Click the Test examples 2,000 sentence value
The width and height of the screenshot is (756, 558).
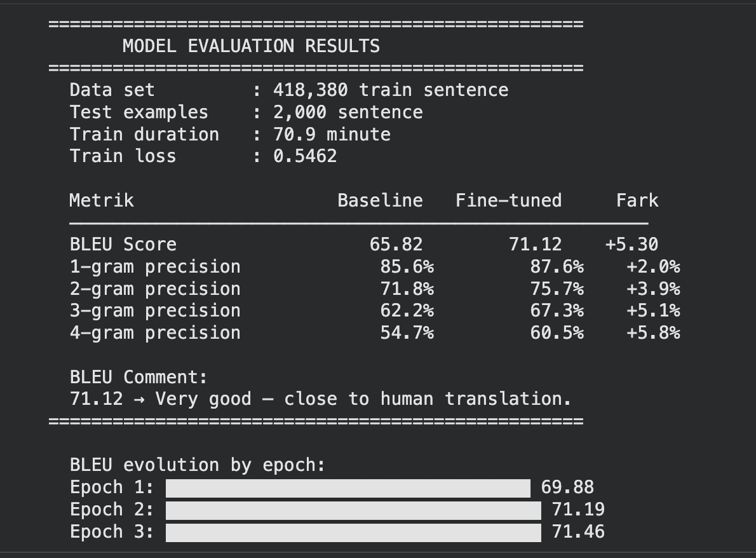coord(348,112)
